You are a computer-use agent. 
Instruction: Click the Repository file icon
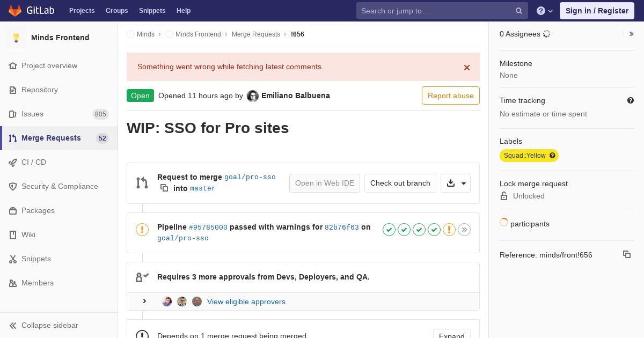tap(13, 90)
